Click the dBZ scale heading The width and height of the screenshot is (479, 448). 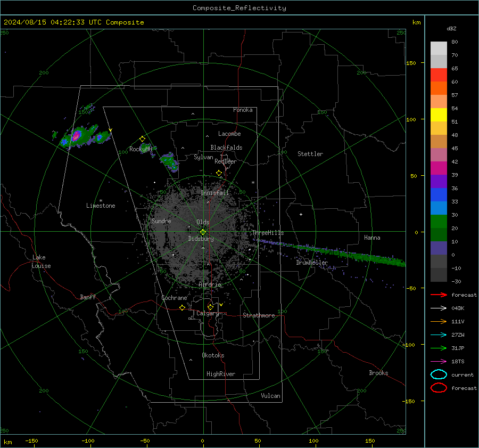pyautogui.click(x=451, y=29)
